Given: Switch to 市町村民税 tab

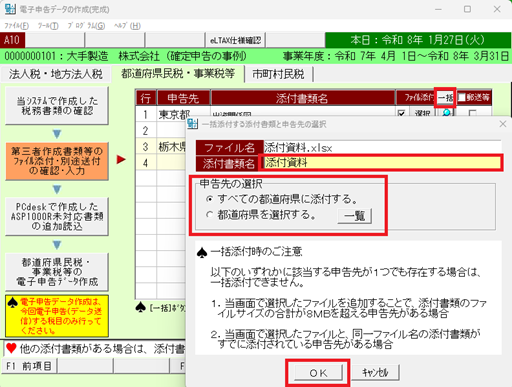Looking at the screenshot, I should pyautogui.click(x=278, y=74).
